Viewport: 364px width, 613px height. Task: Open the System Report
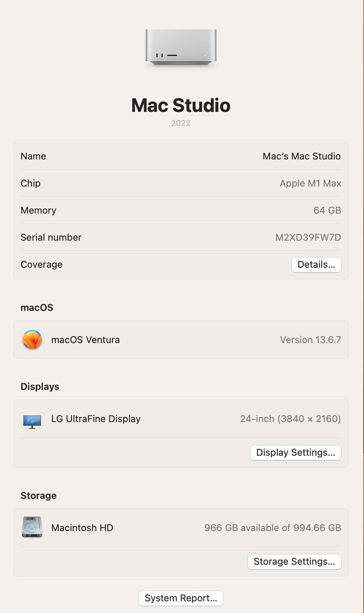pyautogui.click(x=181, y=598)
